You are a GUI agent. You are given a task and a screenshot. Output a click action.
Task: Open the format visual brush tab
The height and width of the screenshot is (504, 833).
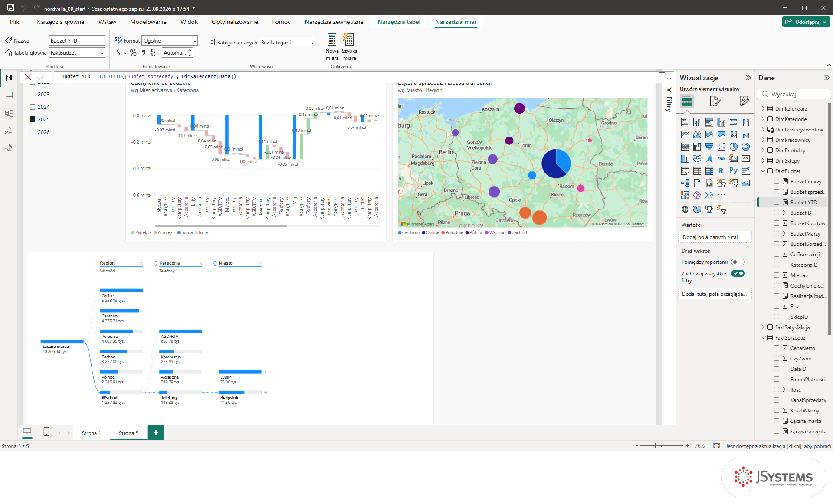point(715,101)
